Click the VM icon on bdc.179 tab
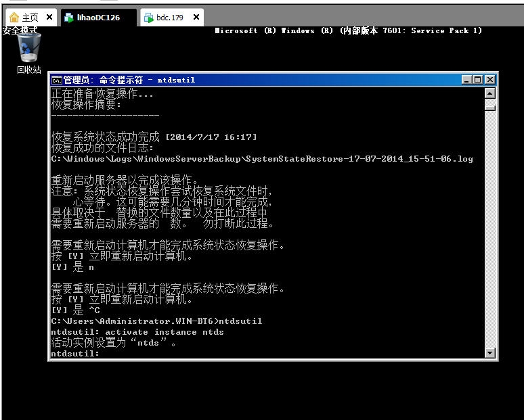Viewport: 524px width, 420px height. coord(148,18)
